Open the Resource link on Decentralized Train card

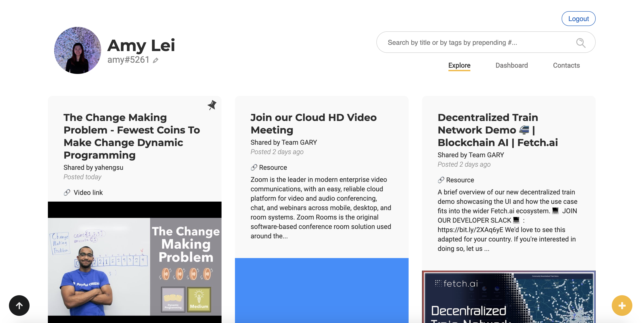[x=460, y=180]
